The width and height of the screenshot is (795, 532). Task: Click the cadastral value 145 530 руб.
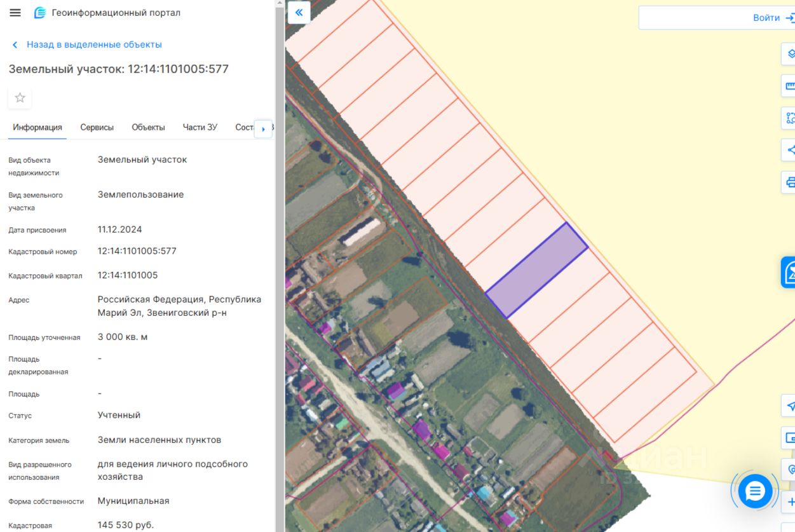tap(126, 525)
